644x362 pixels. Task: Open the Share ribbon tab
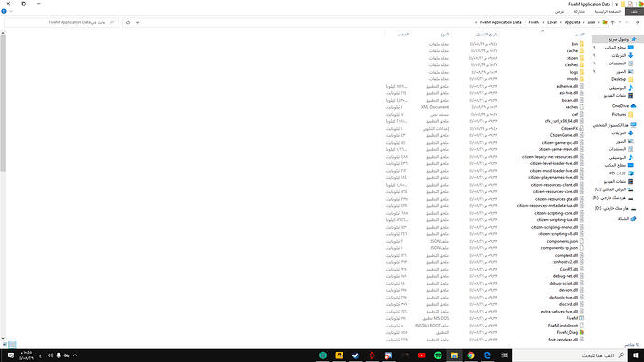(x=579, y=12)
